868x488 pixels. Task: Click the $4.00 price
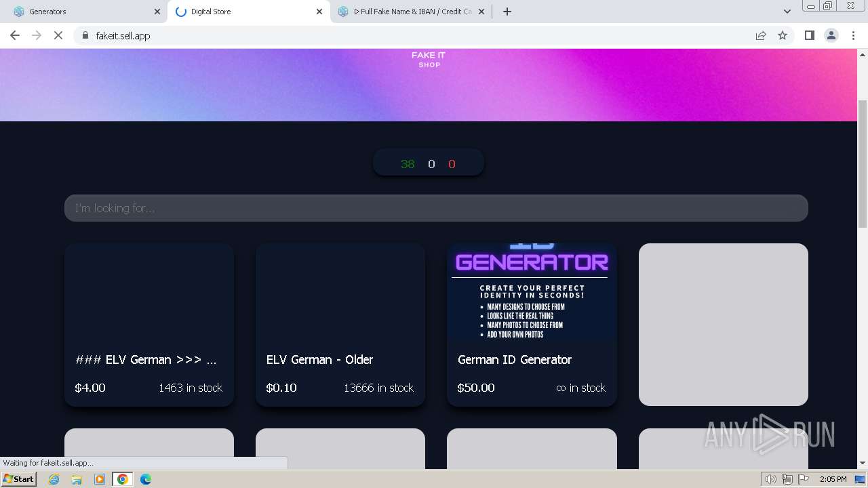pyautogui.click(x=90, y=388)
